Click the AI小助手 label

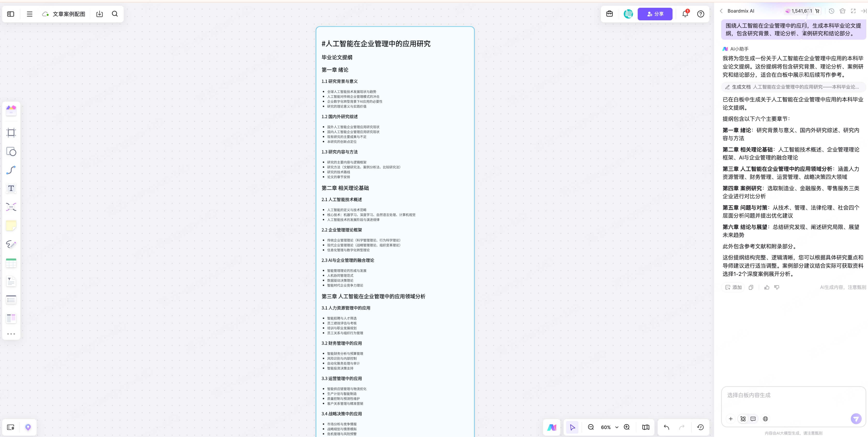739,49
